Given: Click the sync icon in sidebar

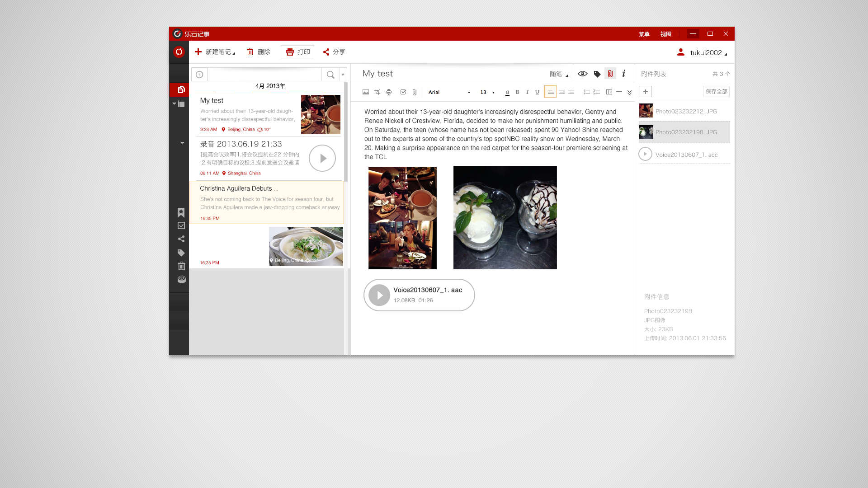Looking at the screenshot, I should [x=179, y=52].
